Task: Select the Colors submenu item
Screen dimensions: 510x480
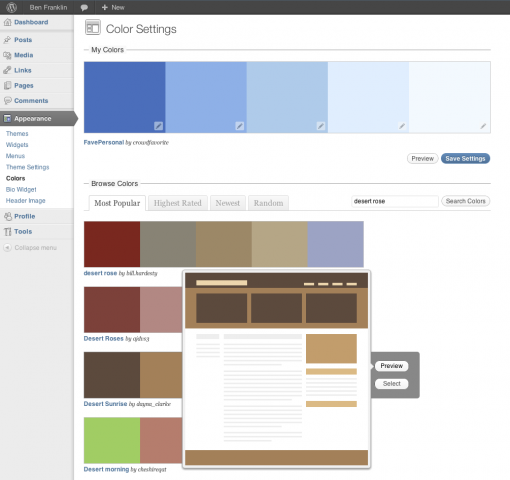Action: pyautogui.click(x=15, y=178)
